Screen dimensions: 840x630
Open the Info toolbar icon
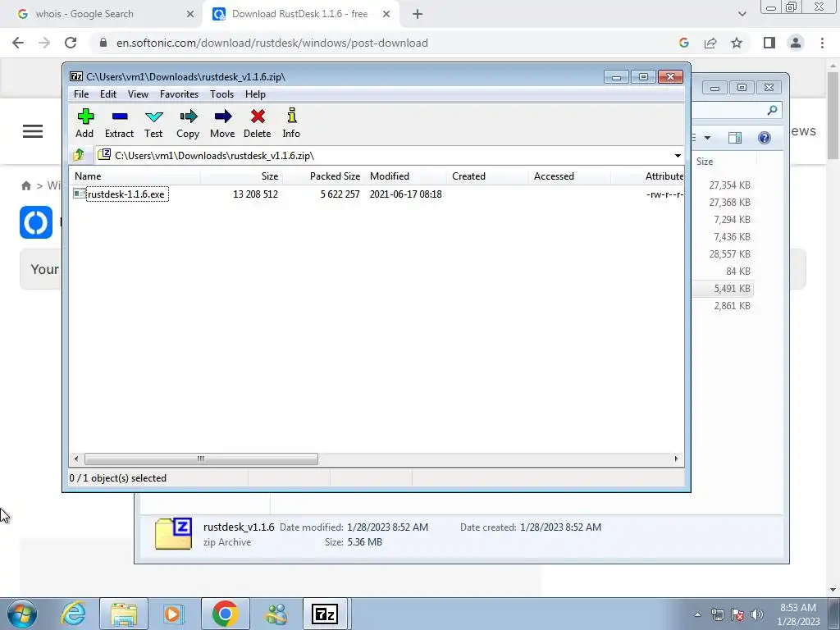(291, 124)
